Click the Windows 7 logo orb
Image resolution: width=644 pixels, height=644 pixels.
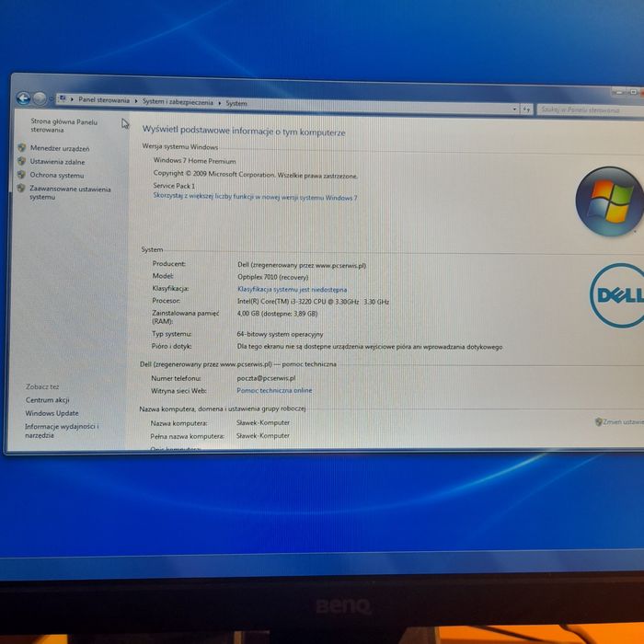(x=609, y=201)
